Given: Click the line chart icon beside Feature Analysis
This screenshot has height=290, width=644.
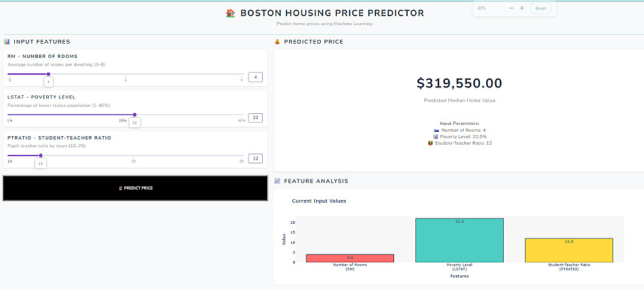Looking at the screenshot, I should pyautogui.click(x=278, y=181).
